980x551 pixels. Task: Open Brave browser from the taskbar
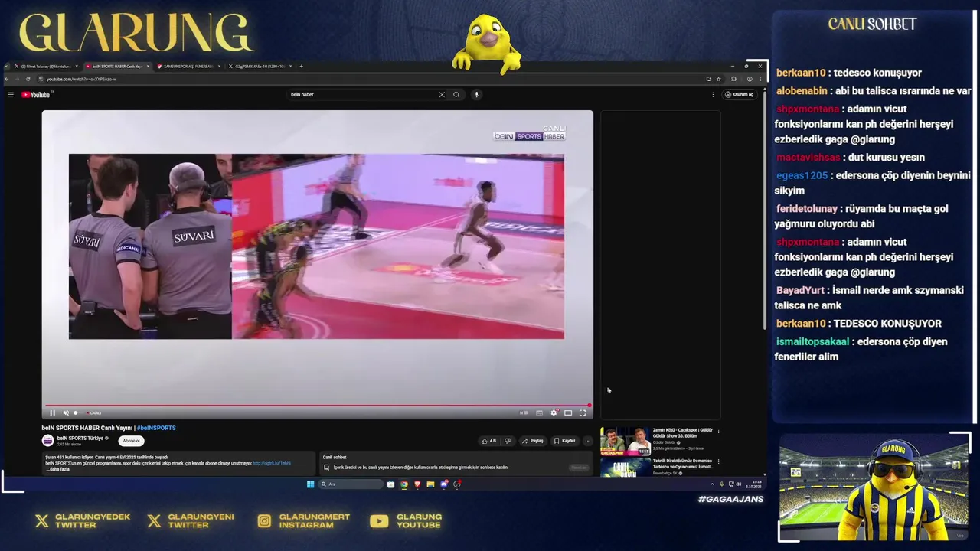tap(417, 484)
